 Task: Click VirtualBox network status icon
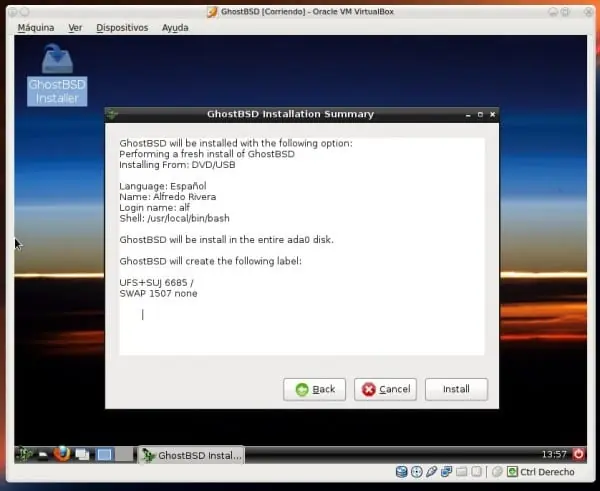click(x=446, y=472)
